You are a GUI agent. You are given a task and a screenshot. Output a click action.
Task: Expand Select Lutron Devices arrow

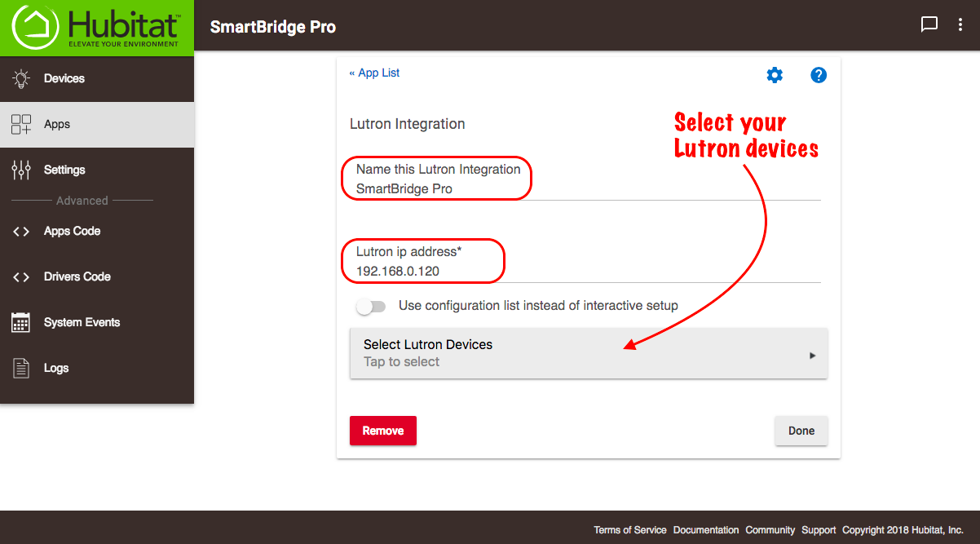pos(812,356)
